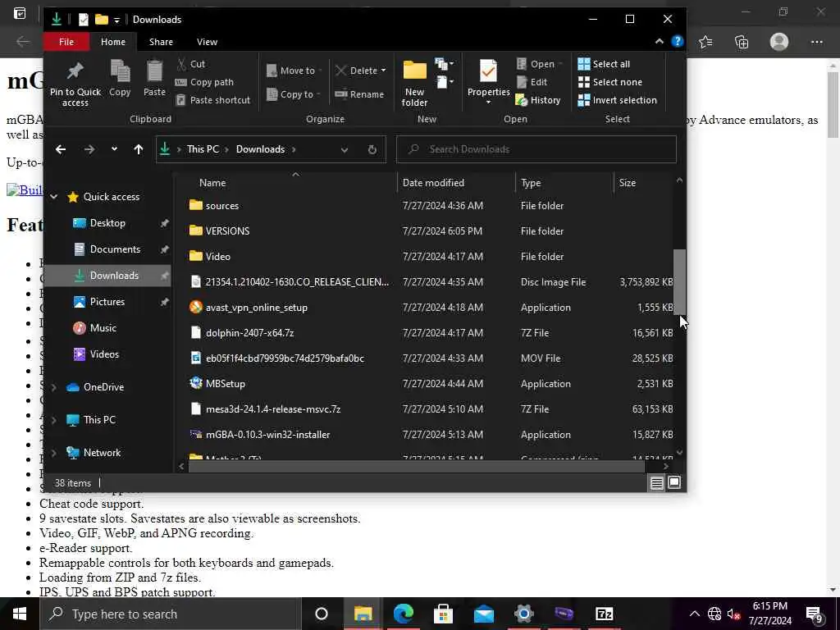Switch to the Share ribbon tab
Viewport: 840px width, 630px height.
[x=161, y=42]
